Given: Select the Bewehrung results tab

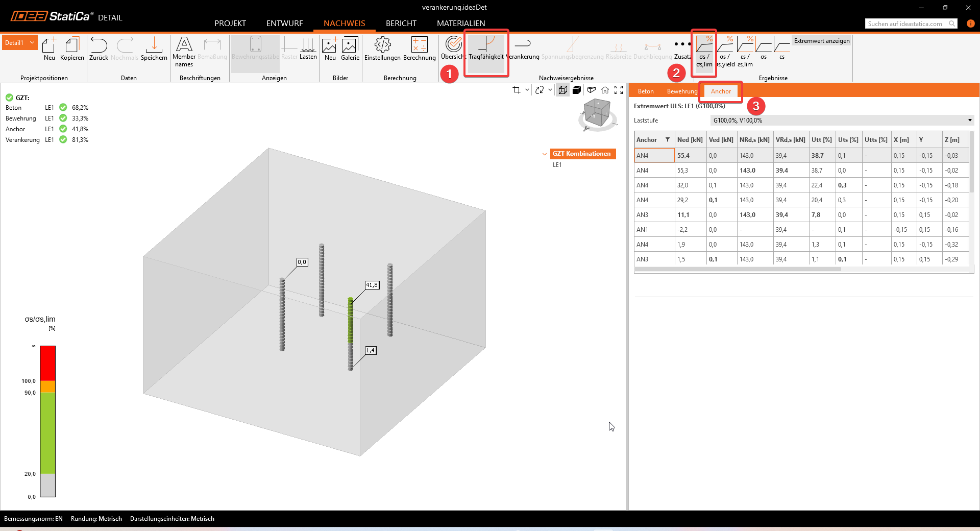Looking at the screenshot, I should pyautogui.click(x=682, y=91).
